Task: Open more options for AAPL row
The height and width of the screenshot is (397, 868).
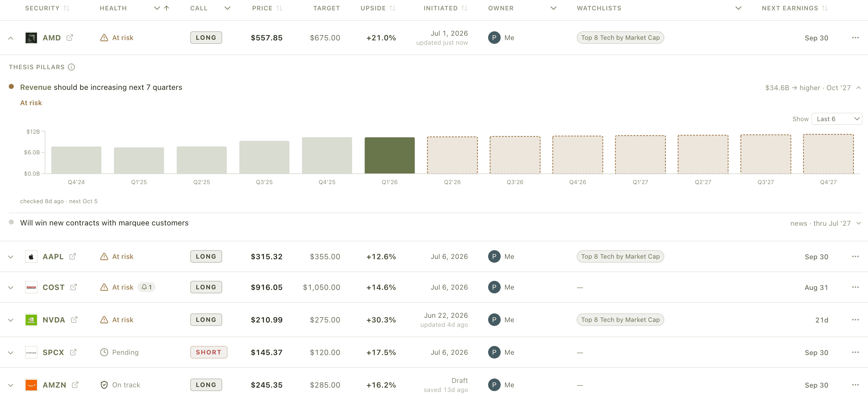Action: (x=855, y=256)
